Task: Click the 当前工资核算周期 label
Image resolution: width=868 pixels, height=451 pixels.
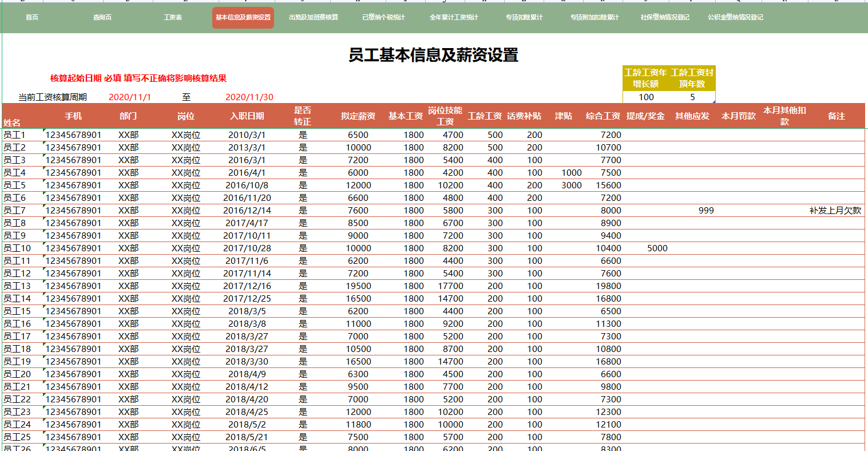Action: coord(53,97)
